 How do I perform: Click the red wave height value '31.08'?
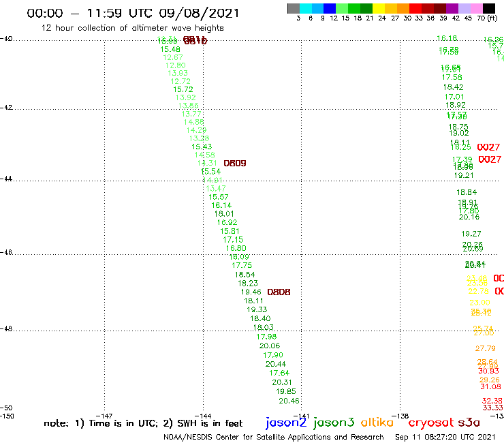[x=490, y=386]
